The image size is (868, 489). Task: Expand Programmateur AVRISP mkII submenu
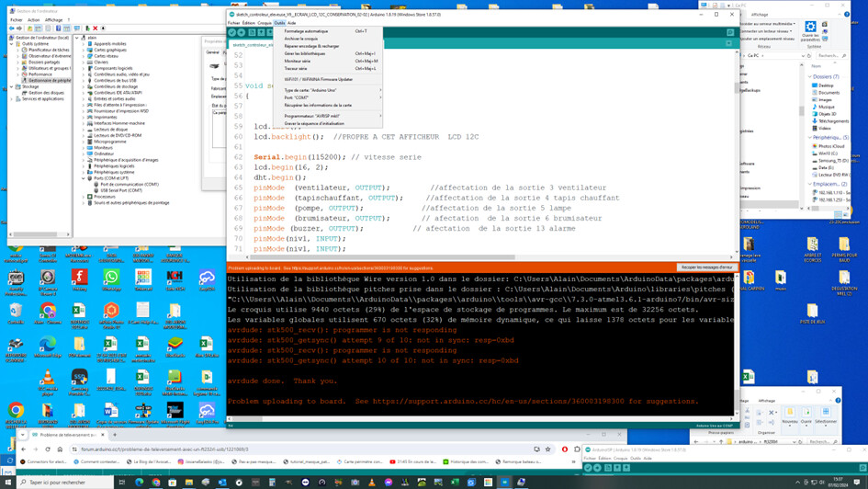tap(328, 117)
